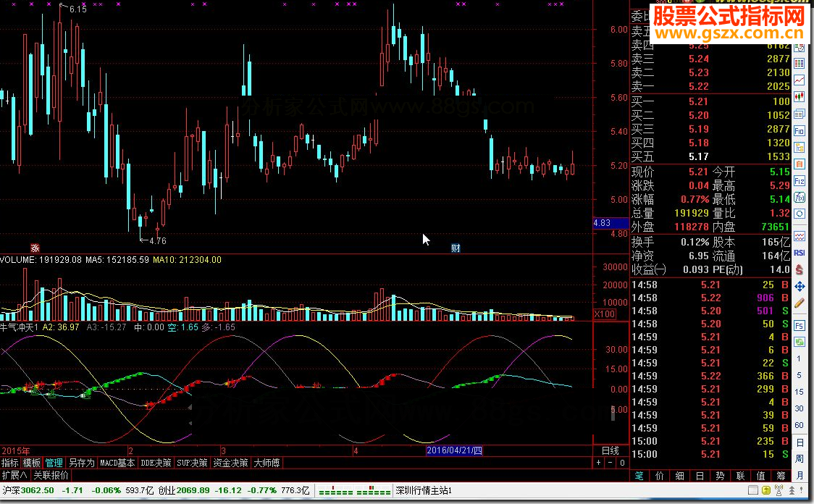
Task: Click the circle drawing icon
Action: [x=800, y=214]
